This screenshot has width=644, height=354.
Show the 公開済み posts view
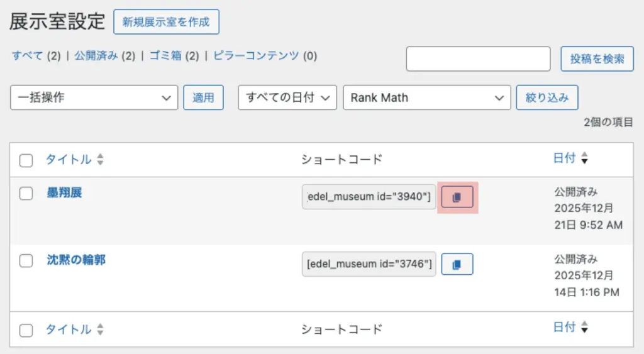click(x=96, y=55)
